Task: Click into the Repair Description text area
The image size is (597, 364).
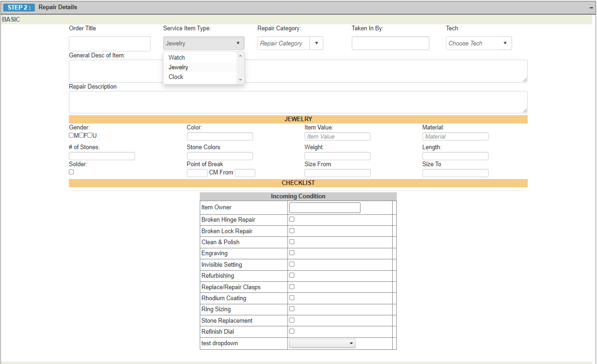Action: [298, 102]
